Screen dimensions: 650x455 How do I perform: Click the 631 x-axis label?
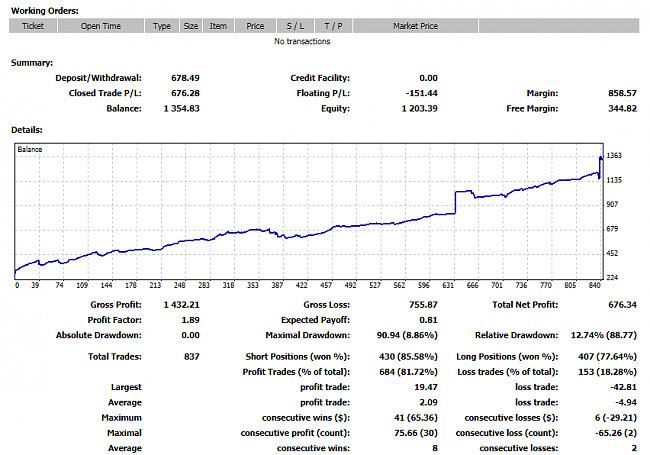pos(448,285)
